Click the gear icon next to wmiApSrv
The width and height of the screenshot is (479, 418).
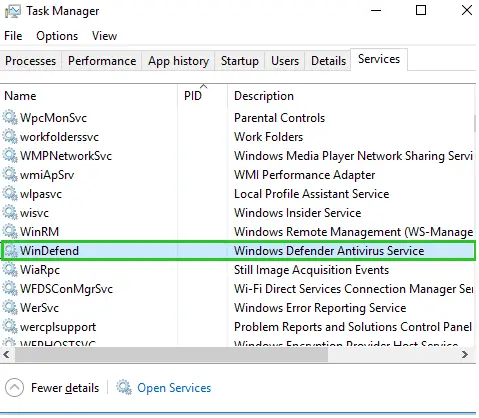(x=10, y=174)
